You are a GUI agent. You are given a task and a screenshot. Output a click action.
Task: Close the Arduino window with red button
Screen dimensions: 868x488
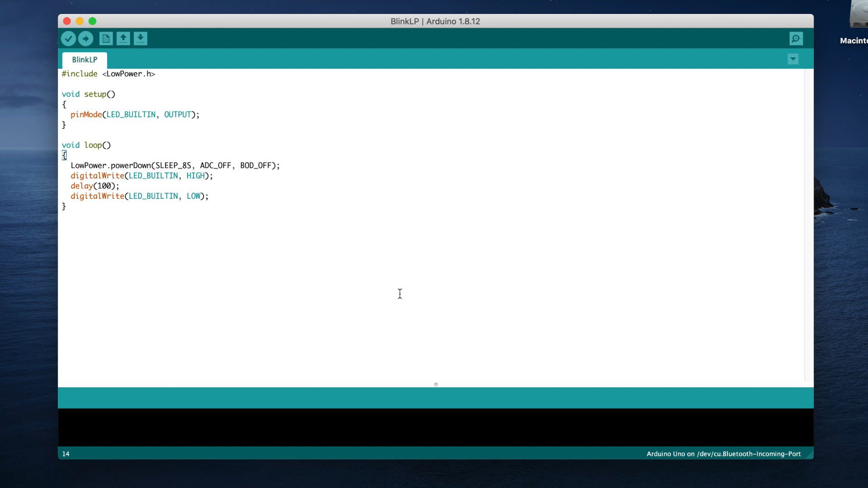(x=67, y=21)
